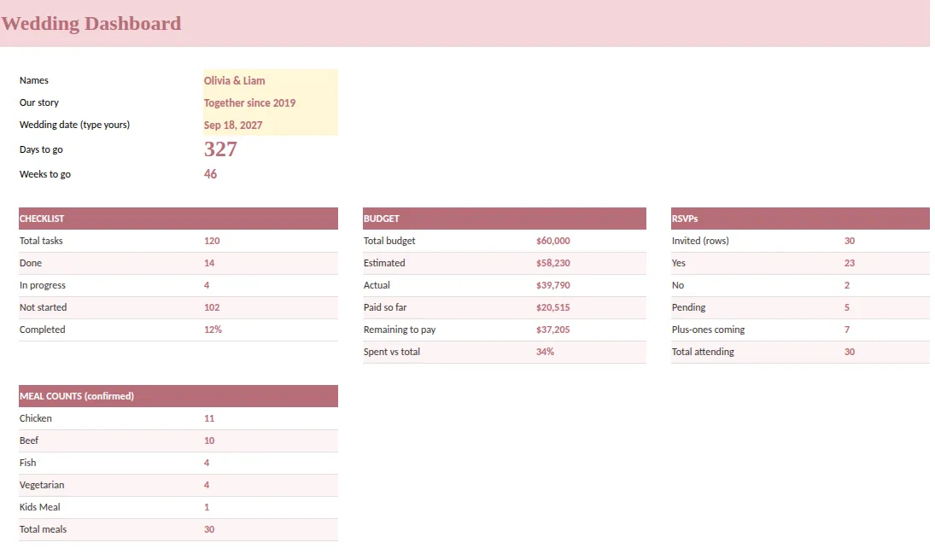The width and height of the screenshot is (935, 560).
Task: Click the 'Invited (rows)' label
Action: pyautogui.click(x=700, y=241)
